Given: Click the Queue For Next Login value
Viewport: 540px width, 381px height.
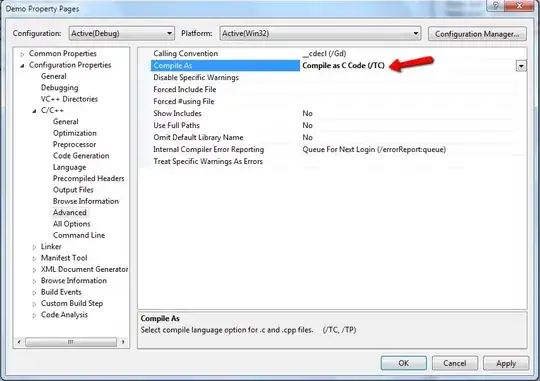Looking at the screenshot, I should (374, 150).
